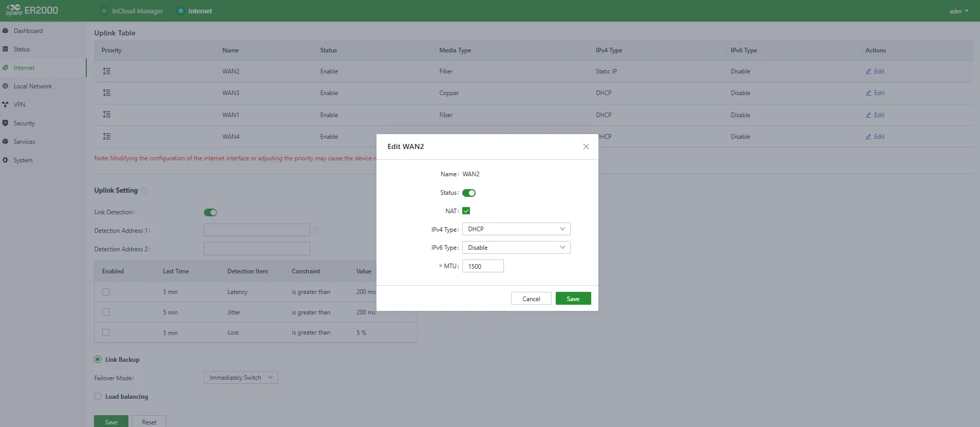Open the Internet sidebar menu item
Viewport: 980px width, 427px height.
coord(43,68)
